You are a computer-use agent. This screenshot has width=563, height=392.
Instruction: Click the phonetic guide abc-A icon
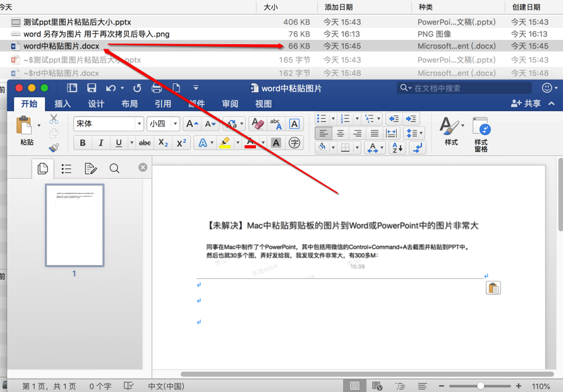pyautogui.click(x=276, y=124)
